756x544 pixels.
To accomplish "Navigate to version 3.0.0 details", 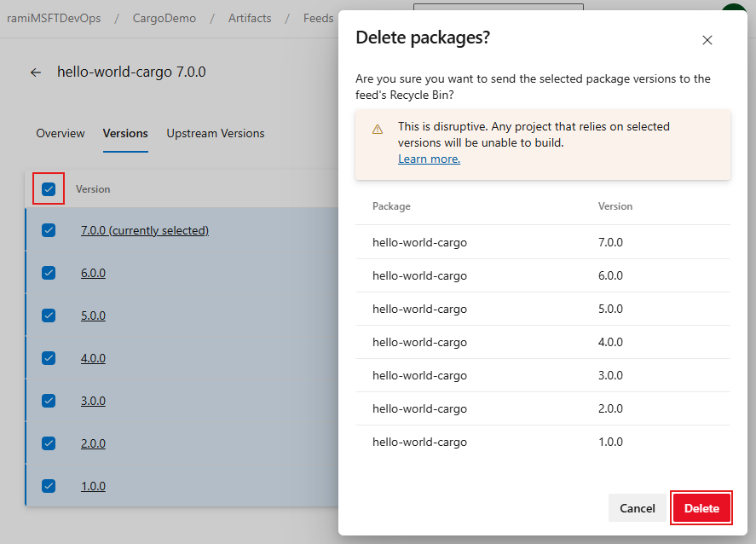I will point(91,401).
